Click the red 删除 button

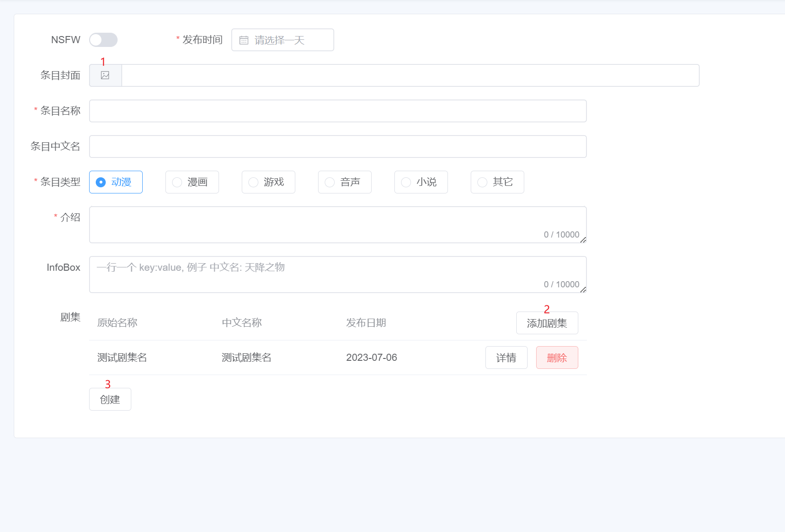557,358
